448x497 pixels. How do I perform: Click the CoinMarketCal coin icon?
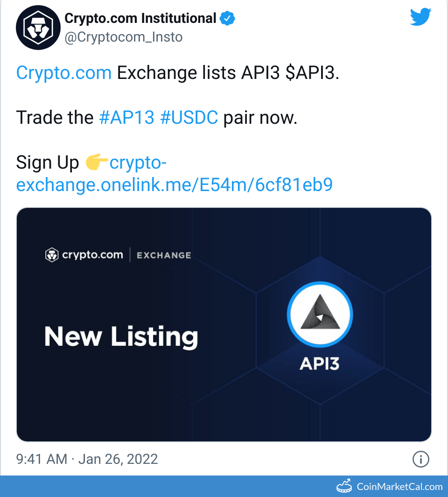click(x=344, y=486)
